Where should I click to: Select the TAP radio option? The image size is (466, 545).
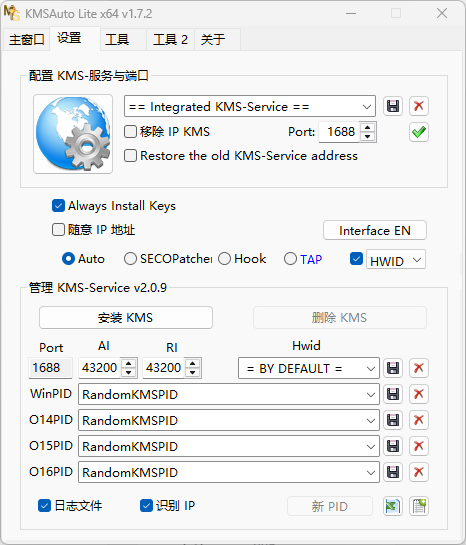pyautogui.click(x=291, y=259)
